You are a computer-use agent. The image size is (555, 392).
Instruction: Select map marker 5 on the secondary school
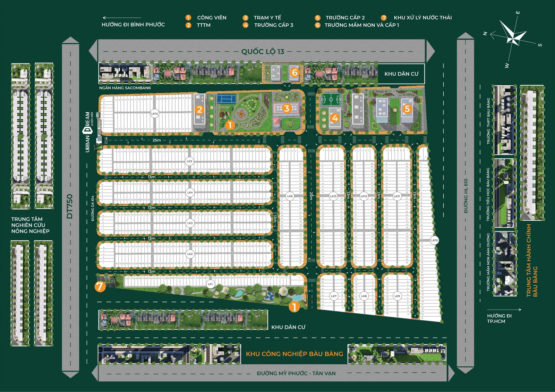point(407,109)
